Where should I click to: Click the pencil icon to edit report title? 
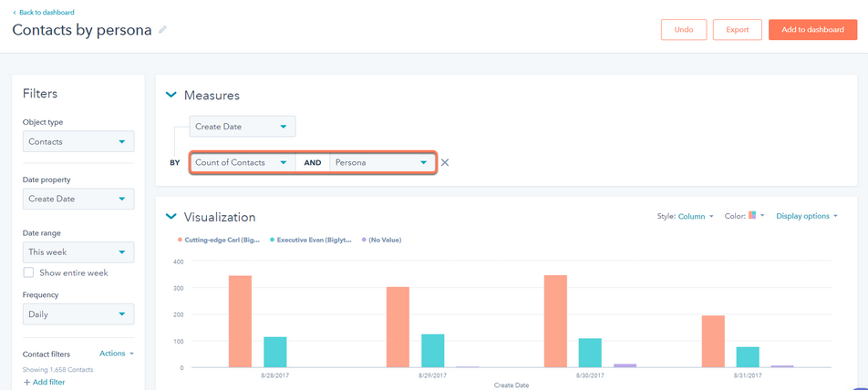point(162,30)
